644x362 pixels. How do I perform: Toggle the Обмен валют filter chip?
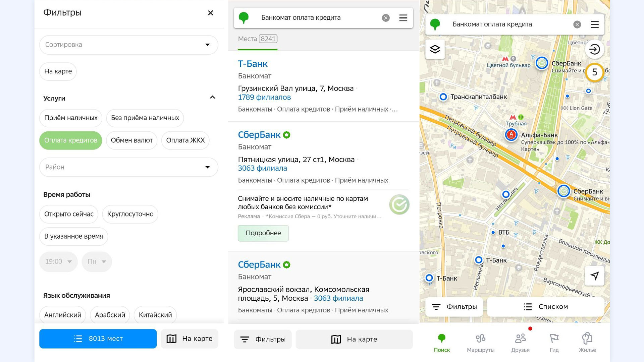[131, 140]
